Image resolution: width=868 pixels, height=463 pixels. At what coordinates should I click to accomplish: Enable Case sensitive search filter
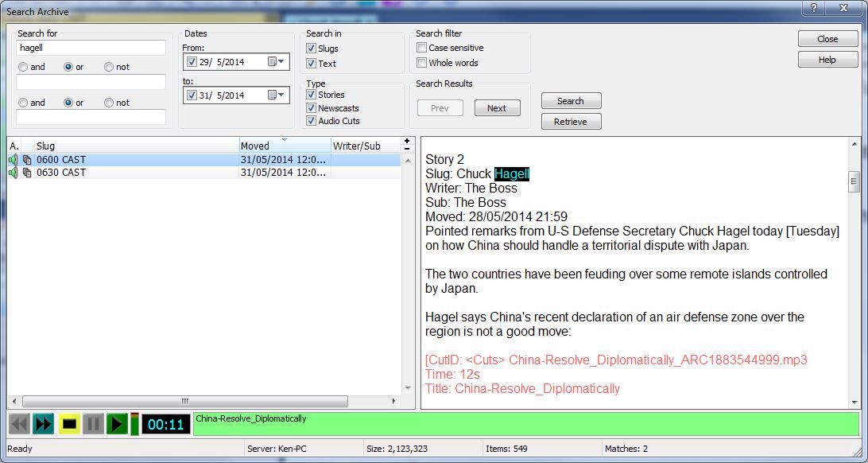[x=422, y=48]
